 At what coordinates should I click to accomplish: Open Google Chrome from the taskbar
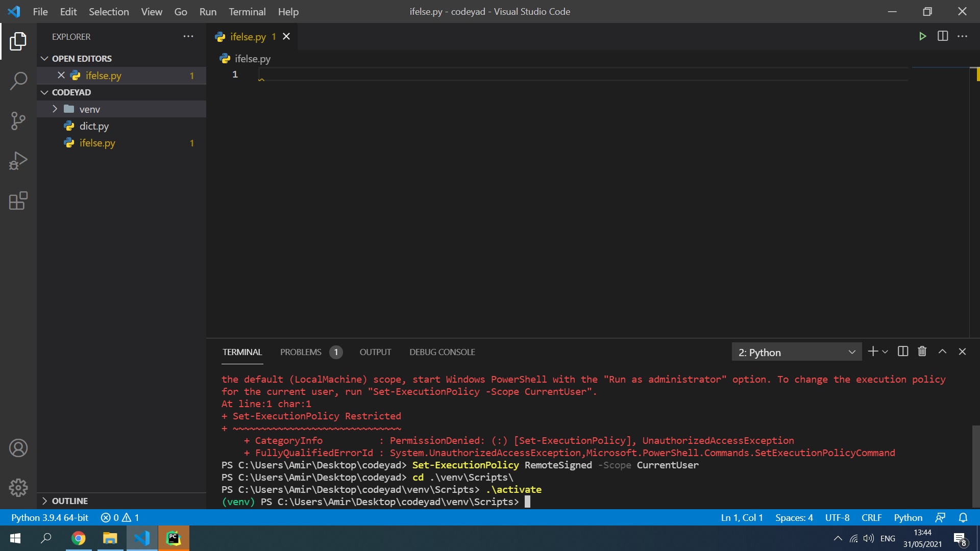pyautogui.click(x=79, y=538)
